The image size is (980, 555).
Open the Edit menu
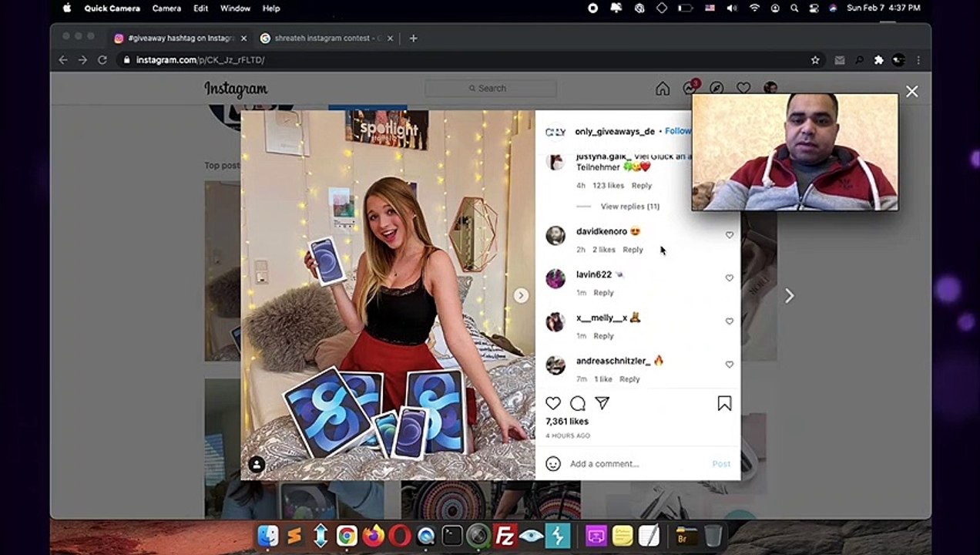[200, 8]
